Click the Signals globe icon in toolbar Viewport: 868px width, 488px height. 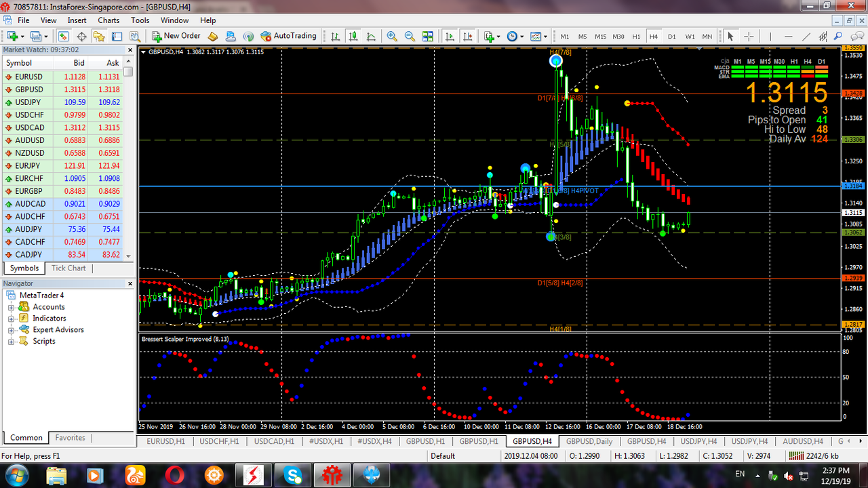pyautogui.click(x=248, y=36)
